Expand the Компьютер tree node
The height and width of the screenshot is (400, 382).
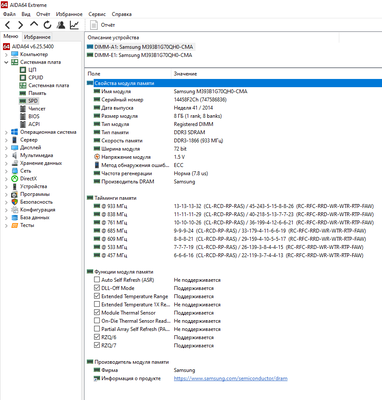click(6, 54)
